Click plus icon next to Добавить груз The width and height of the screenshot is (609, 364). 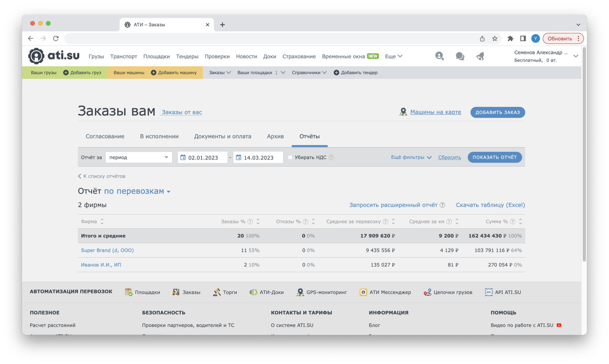66,73
